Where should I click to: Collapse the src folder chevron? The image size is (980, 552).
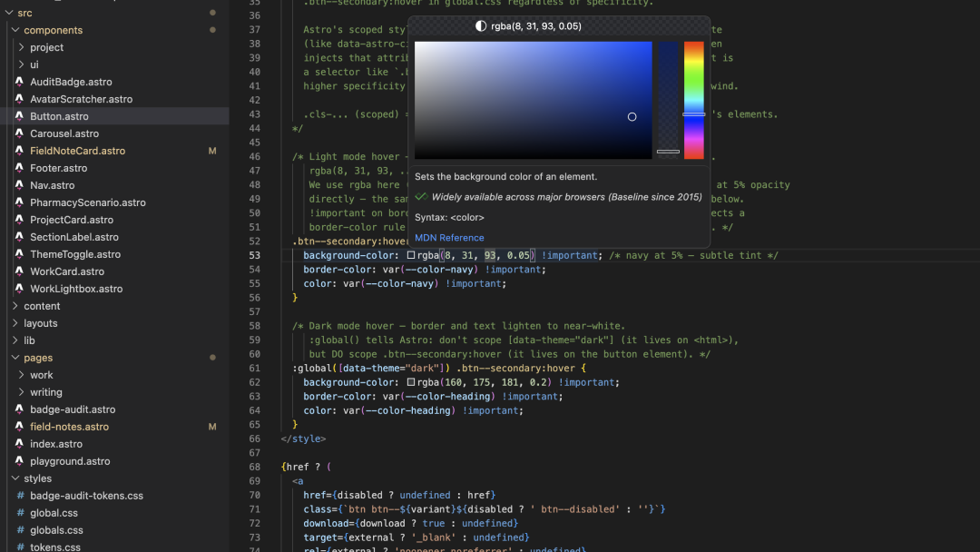[9, 13]
